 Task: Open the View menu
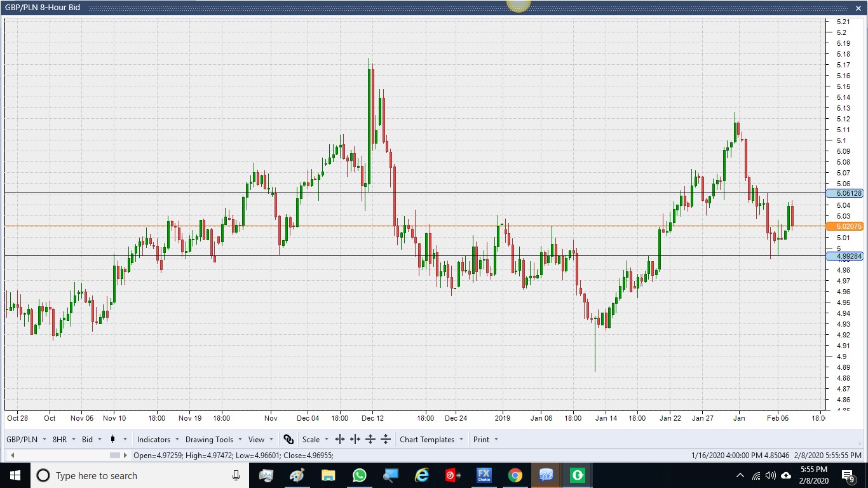[261, 439]
